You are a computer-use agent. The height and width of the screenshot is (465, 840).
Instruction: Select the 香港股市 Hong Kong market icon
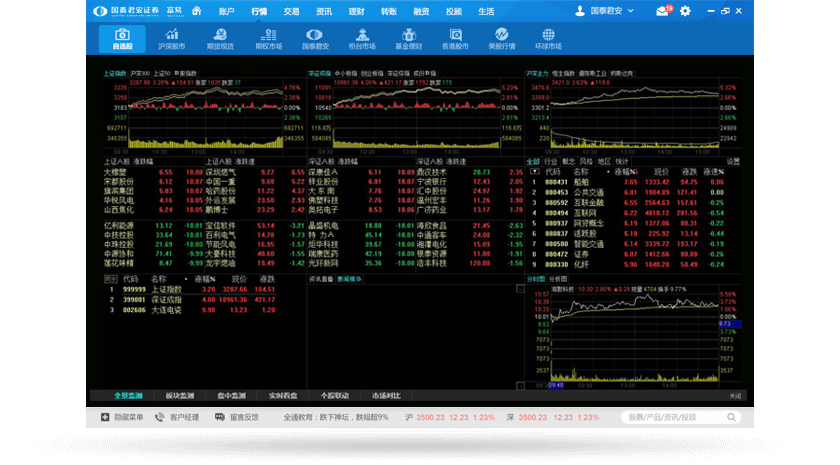(456, 39)
